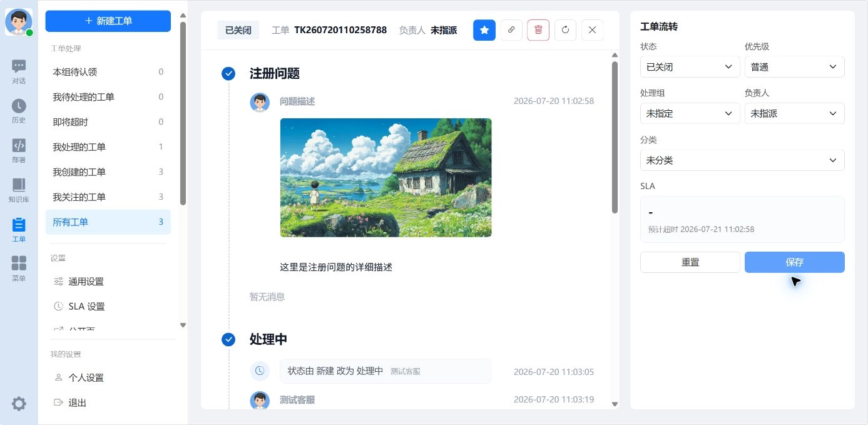868x425 pixels.
Task: Click the 暂无消息 text
Action: coord(267,297)
